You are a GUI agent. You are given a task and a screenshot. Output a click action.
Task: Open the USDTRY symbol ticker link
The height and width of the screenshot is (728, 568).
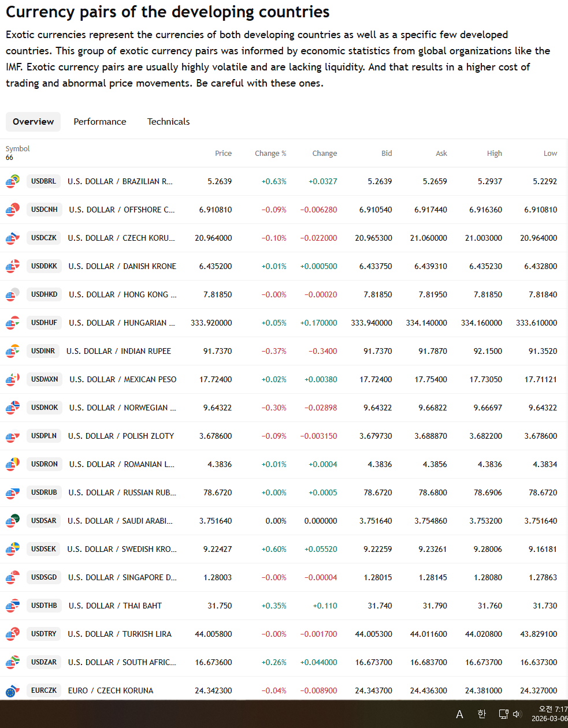[x=44, y=634]
